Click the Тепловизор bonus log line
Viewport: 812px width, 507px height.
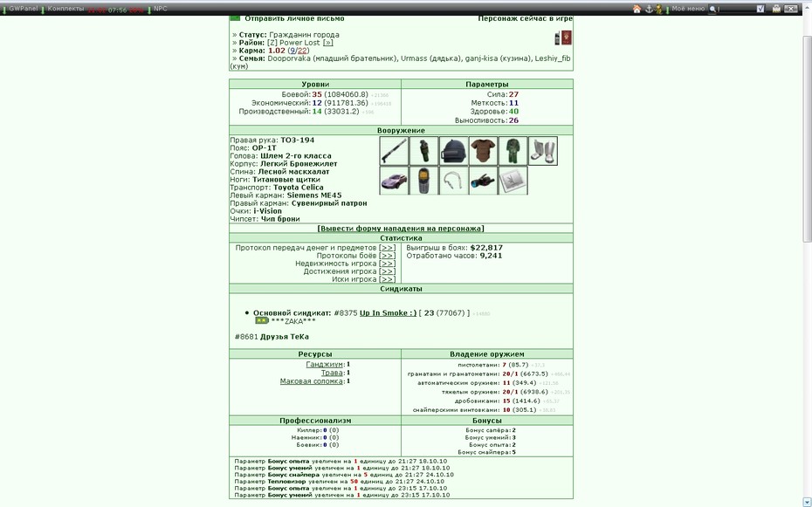coord(341,482)
